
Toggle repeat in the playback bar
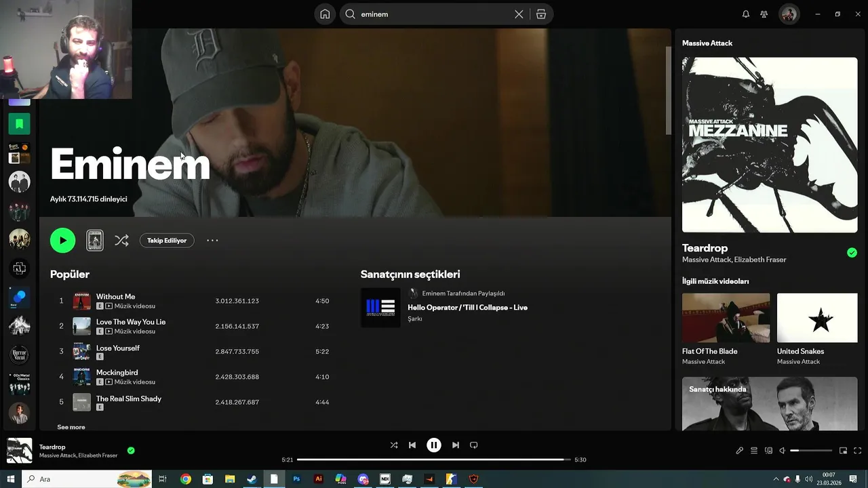tap(474, 445)
